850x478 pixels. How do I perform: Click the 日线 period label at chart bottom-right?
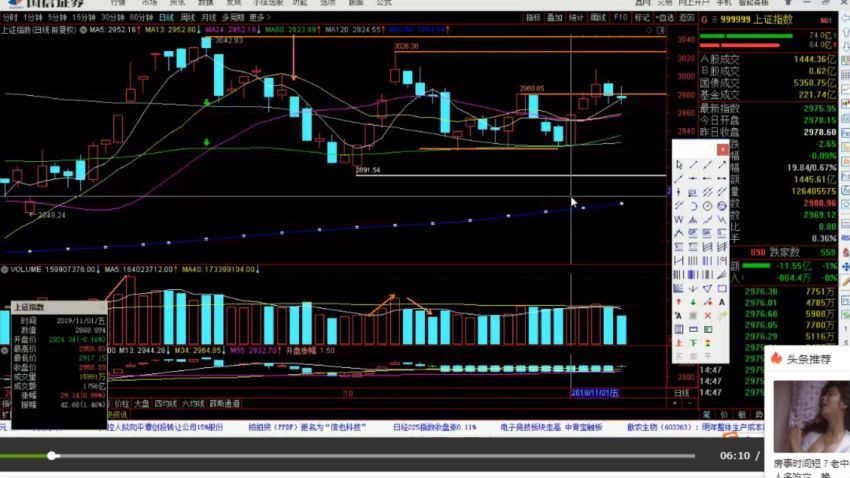[x=681, y=393]
